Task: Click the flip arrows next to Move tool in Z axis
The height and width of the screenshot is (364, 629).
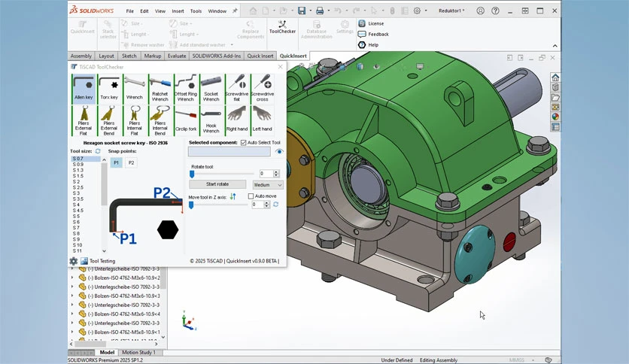Action: [233, 196]
